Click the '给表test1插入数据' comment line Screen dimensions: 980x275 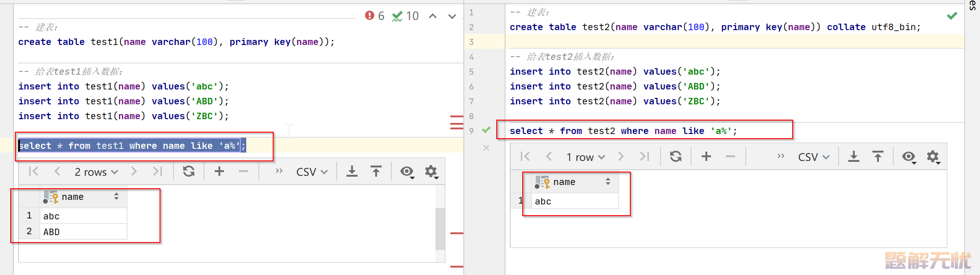pyautogui.click(x=70, y=72)
